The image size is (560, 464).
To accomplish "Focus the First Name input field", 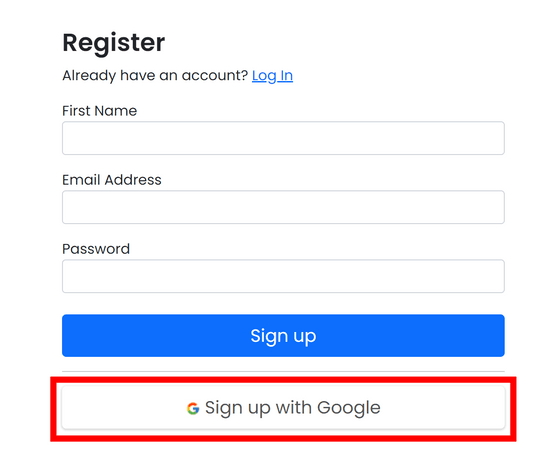I will 283,138.
